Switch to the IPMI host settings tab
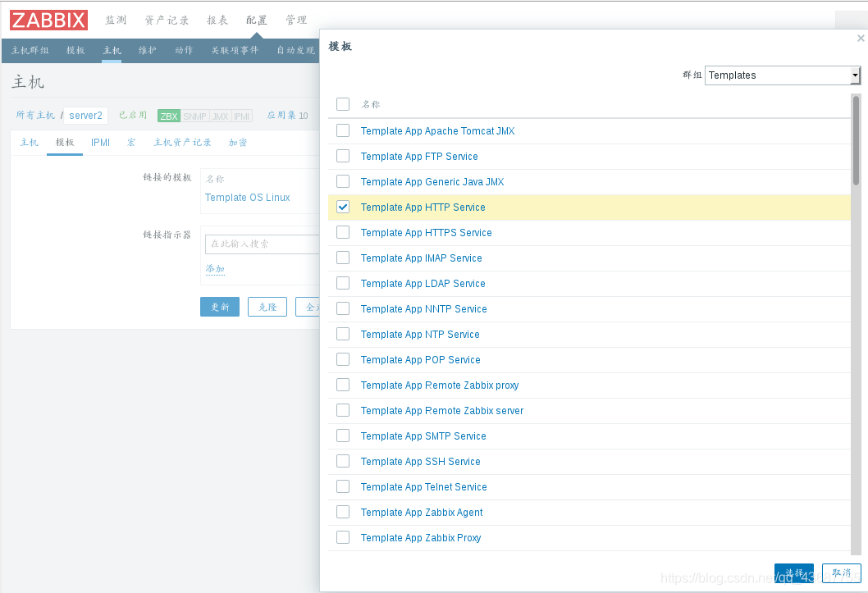This screenshot has height=593, width=868. 100,143
